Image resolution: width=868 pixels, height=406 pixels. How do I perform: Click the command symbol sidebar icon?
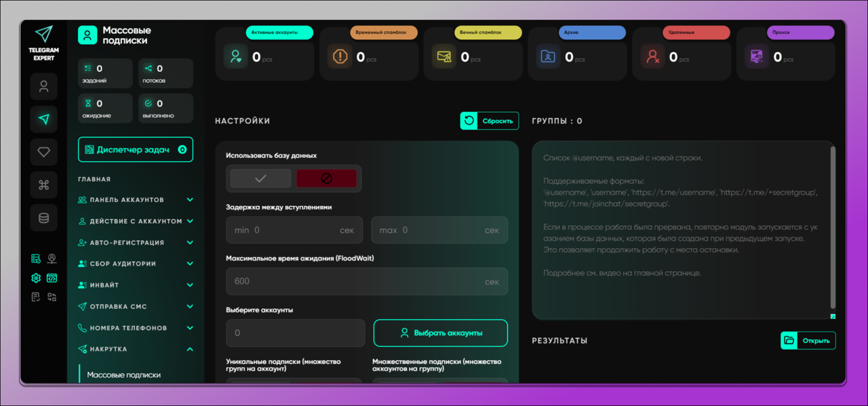(x=44, y=185)
